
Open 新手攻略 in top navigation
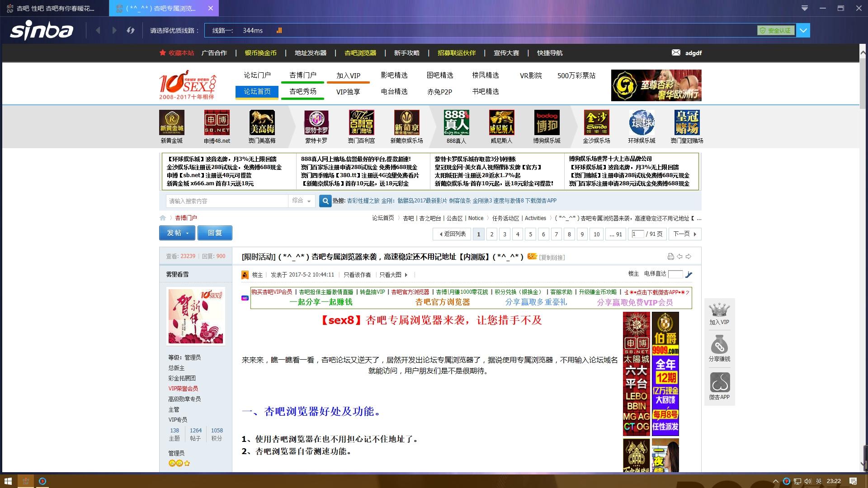[407, 53]
